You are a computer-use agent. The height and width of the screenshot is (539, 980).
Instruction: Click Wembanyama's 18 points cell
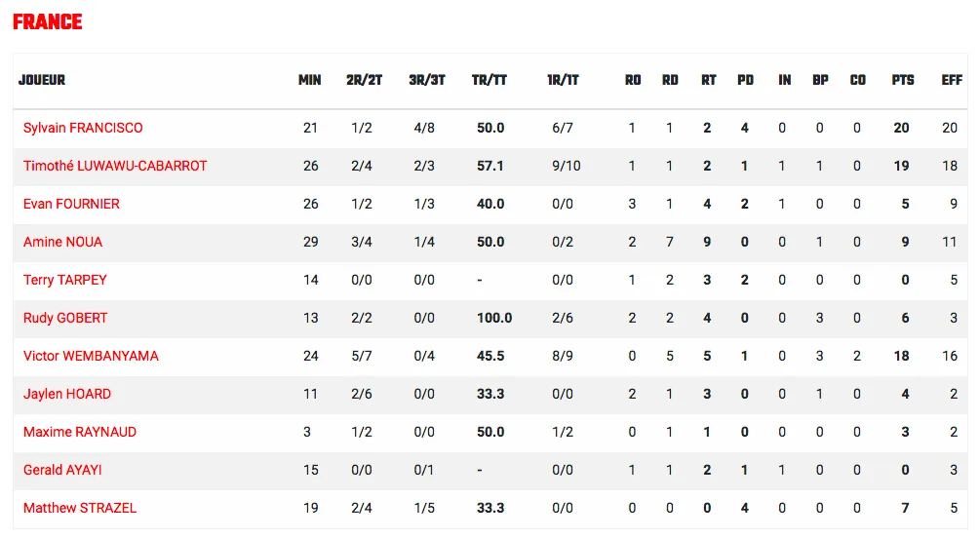[x=901, y=357]
